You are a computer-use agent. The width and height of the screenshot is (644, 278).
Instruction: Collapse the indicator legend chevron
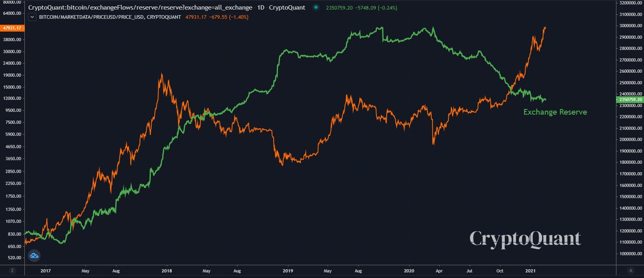click(x=32, y=17)
